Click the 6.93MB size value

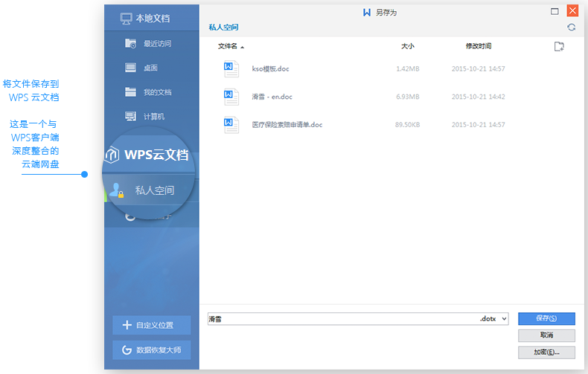coord(408,97)
